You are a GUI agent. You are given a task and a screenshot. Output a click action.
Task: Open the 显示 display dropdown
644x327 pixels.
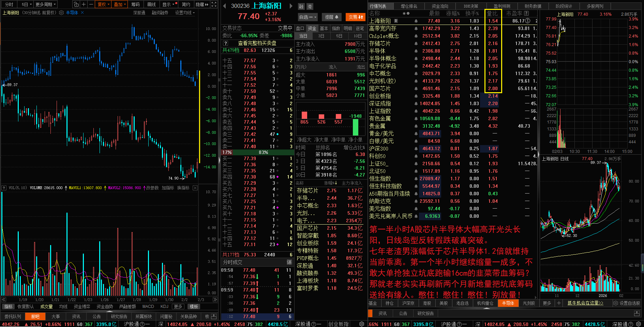(169, 4)
